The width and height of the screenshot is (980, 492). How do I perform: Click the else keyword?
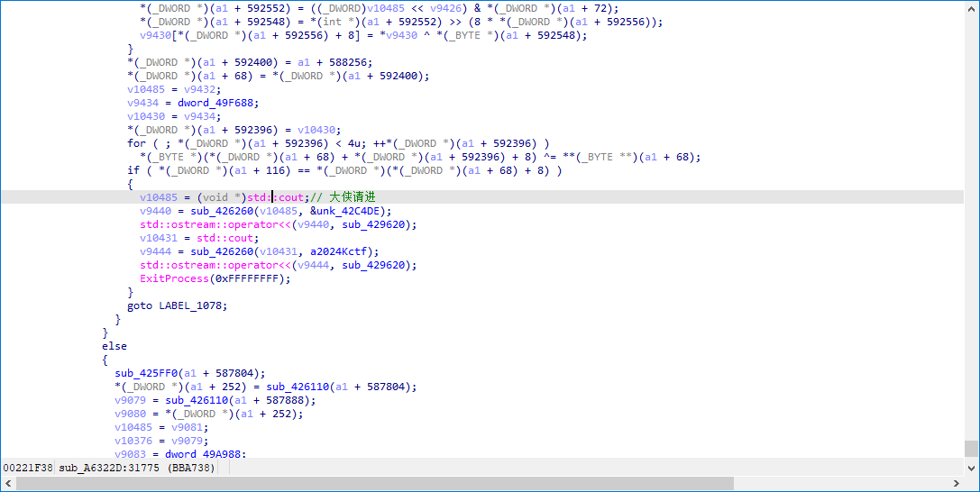click(x=114, y=346)
